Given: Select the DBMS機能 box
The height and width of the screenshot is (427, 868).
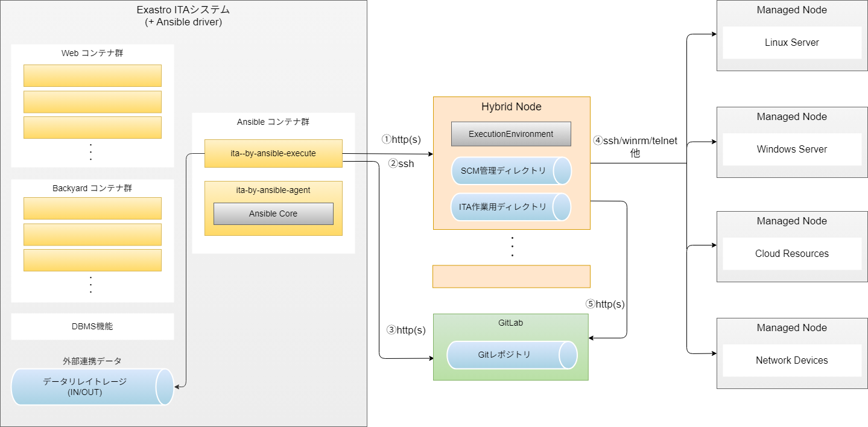Looking at the screenshot, I should point(92,326).
